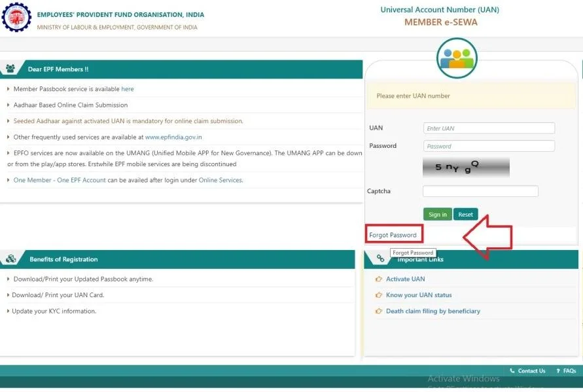The image size is (583, 392).
Task: Click the Dear EPF Members group icon
Action: (11, 69)
